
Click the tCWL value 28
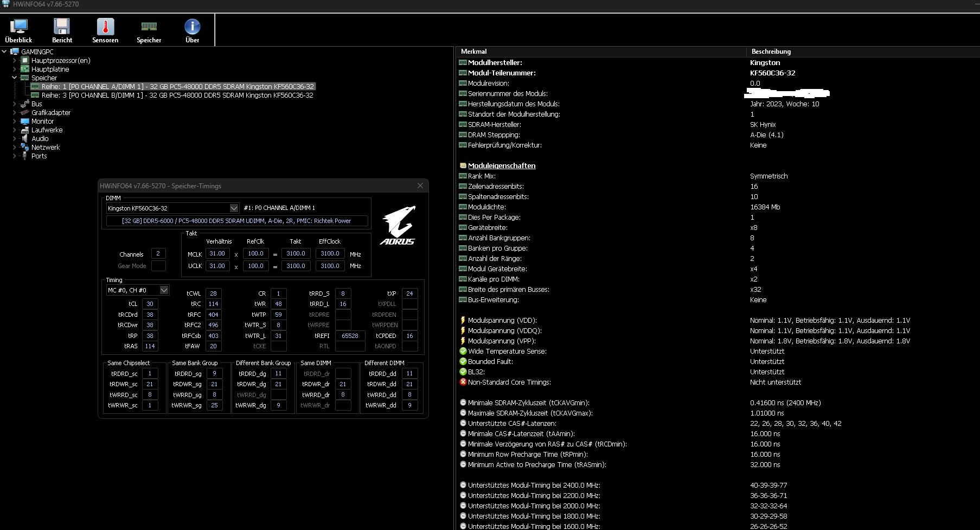(213, 293)
